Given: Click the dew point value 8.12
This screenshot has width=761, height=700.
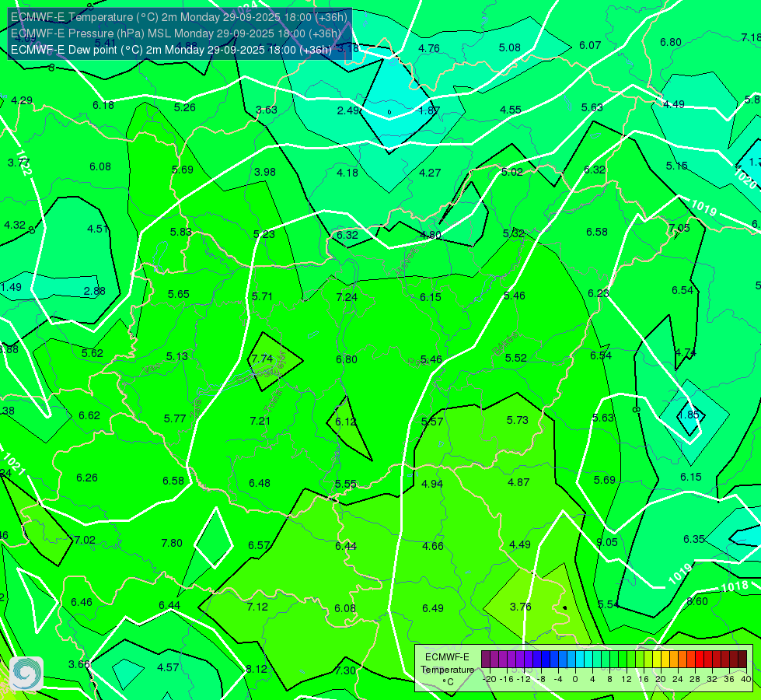Looking at the screenshot, I should pyautogui.click(x=257, y=669).
